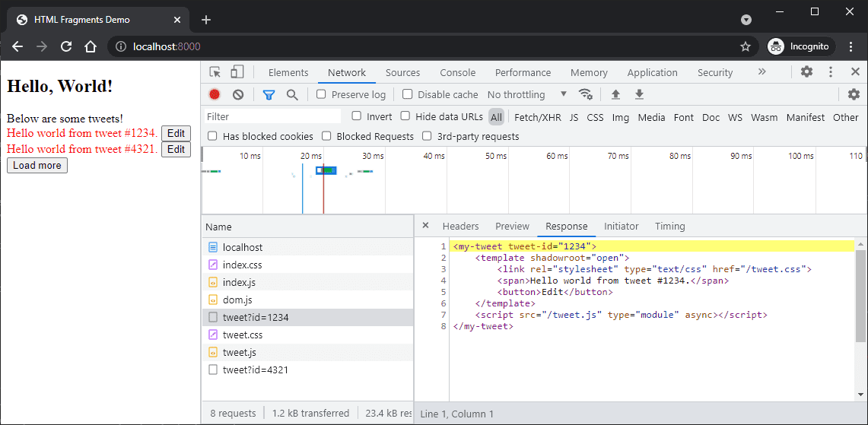Filter requests by Img type
This screenshot has width=868, height=425.
coord(621,117)
